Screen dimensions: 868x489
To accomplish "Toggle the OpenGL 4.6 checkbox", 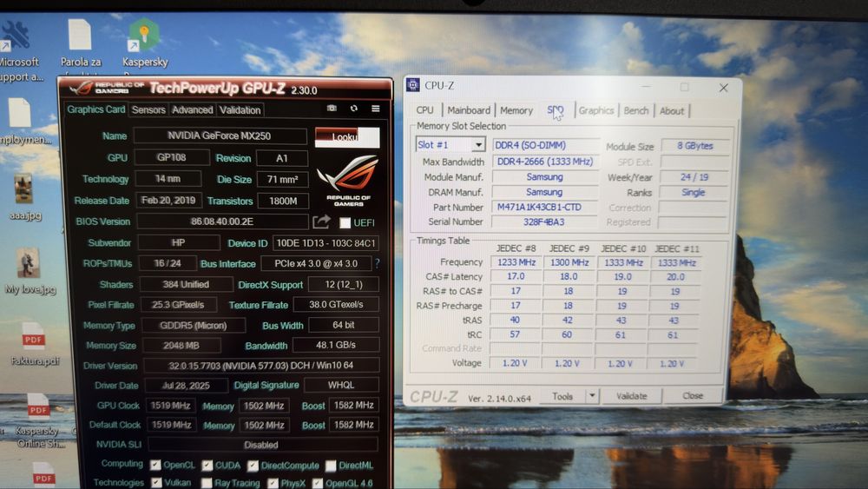I will tap(317, 484).
